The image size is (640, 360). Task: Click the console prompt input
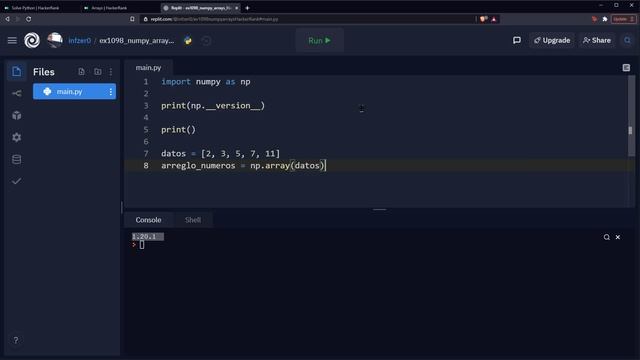click(x=142, y=245)
